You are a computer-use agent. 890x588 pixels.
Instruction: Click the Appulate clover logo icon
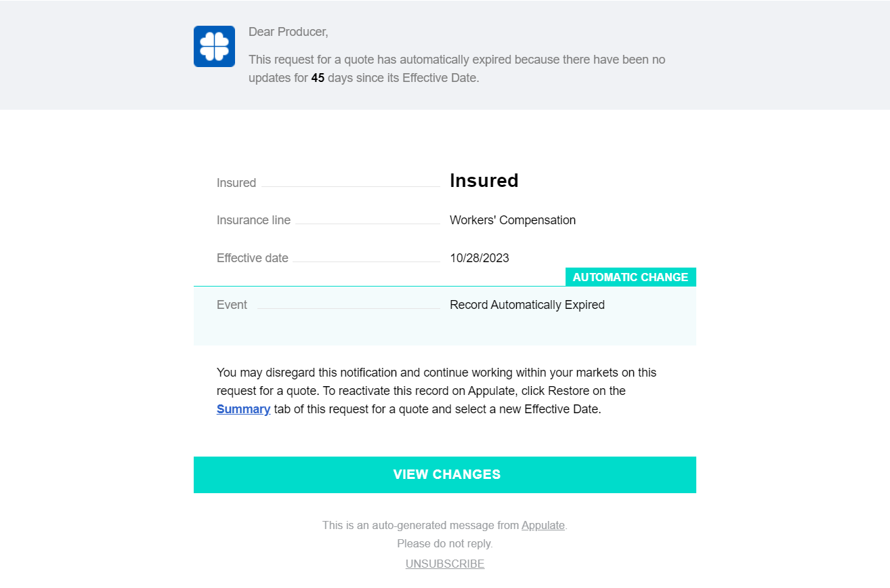pos(214,46)
